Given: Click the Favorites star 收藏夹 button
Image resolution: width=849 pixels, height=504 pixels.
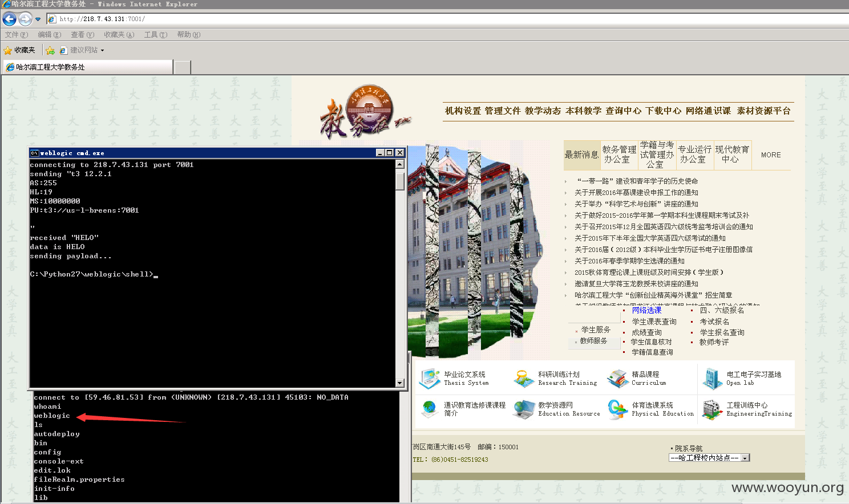Looking at the screenshot, I should click(x=19, y=50).
